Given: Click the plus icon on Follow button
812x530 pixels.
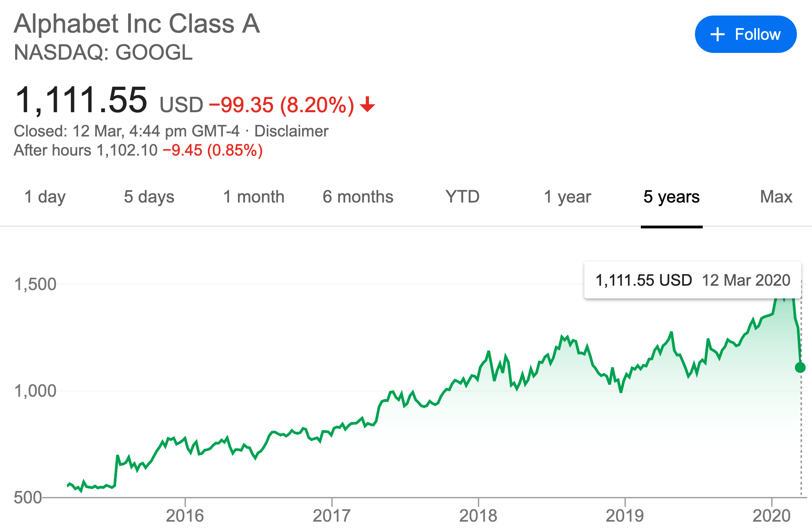Looking at the screenshot, I should pos(718,35).
